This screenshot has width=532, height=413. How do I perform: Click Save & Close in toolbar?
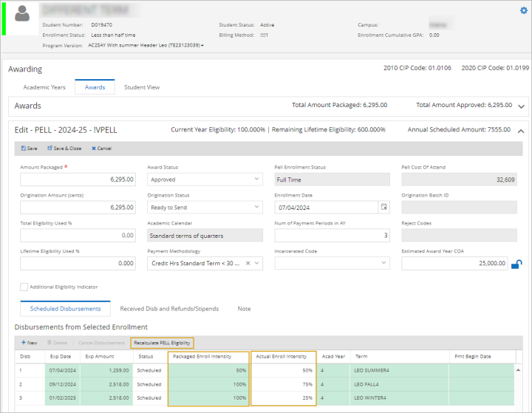(x=64, y=149)
